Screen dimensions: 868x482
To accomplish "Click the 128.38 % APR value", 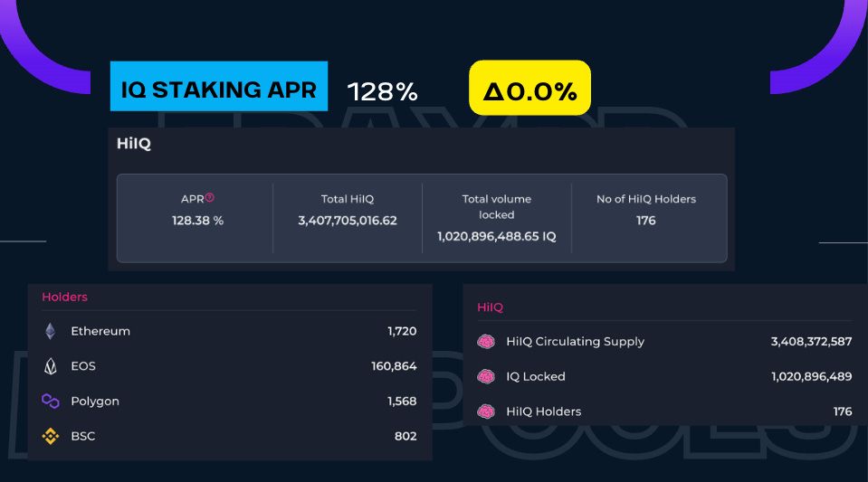I will (197, 221).
